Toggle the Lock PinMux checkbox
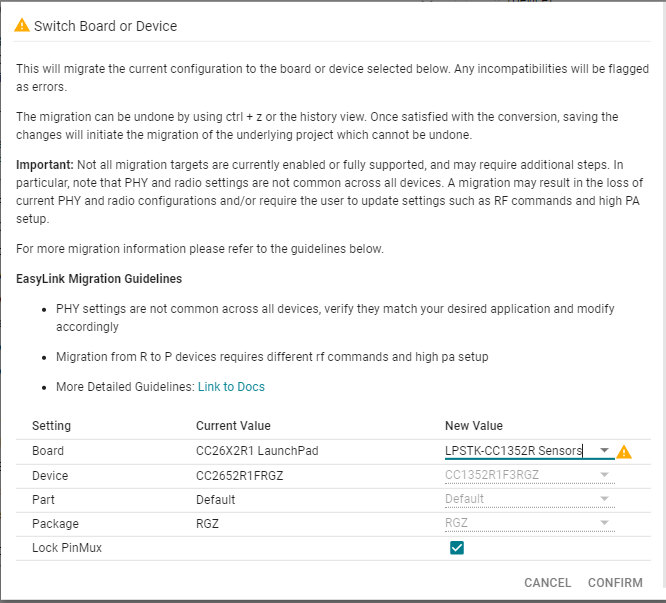The height and width of the screenshot is (603, 666). click(x=457, y=547)
